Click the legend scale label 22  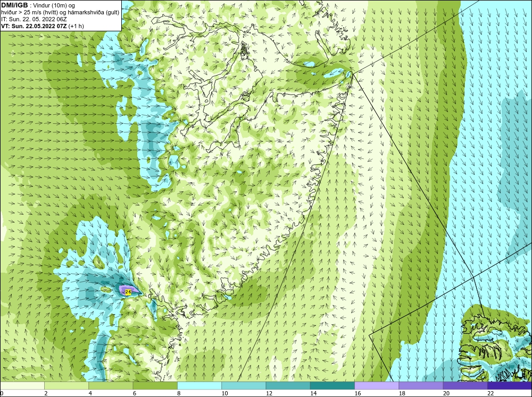tap(491, 393)
